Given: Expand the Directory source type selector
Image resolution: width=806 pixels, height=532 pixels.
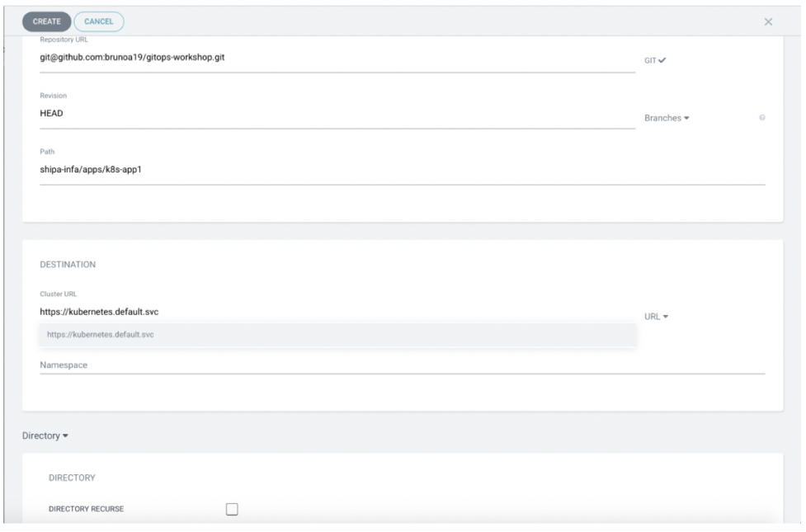Looking at the screenshot, I should [x=45, y=435].
